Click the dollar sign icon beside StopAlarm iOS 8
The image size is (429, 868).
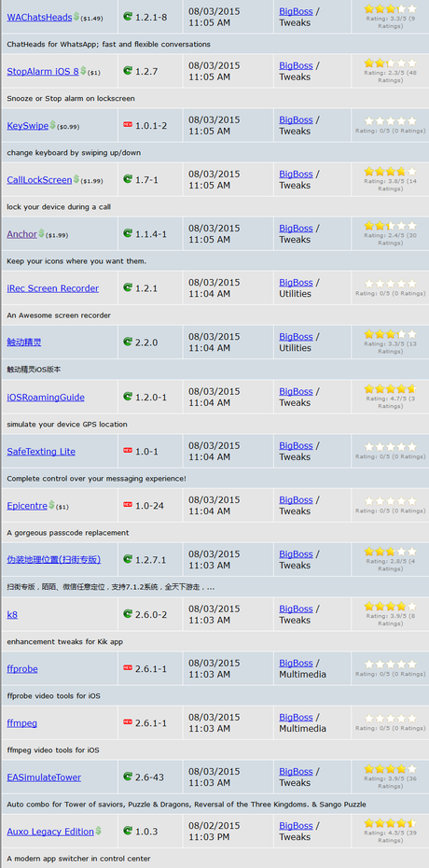[84, 71]
